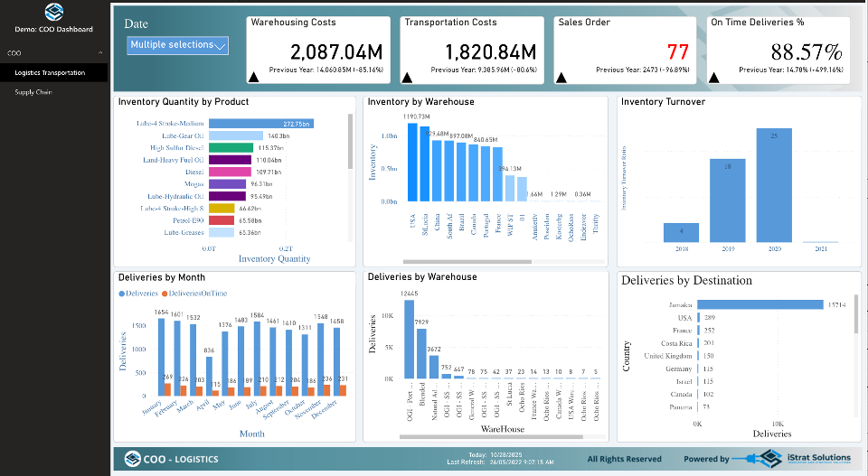Click the Warehousing Costs triangle indicator

click(253, 78)
